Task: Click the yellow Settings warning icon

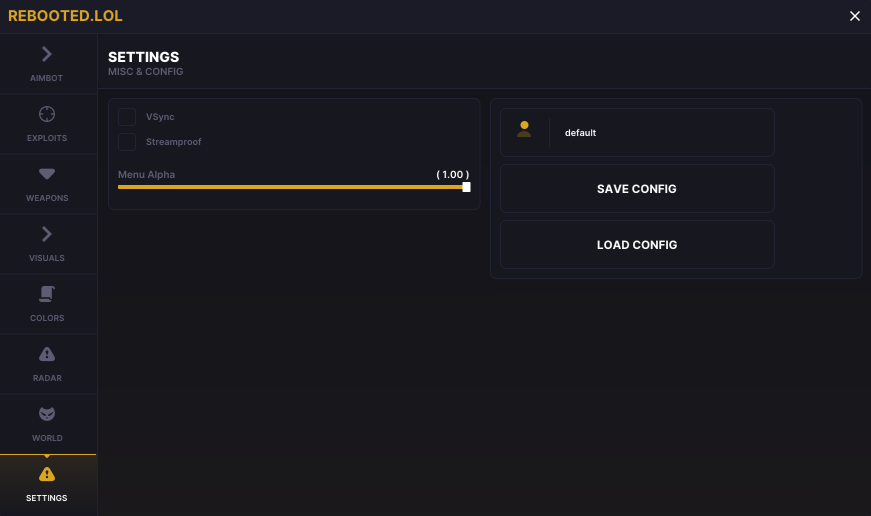Action: tap(47, 474)
